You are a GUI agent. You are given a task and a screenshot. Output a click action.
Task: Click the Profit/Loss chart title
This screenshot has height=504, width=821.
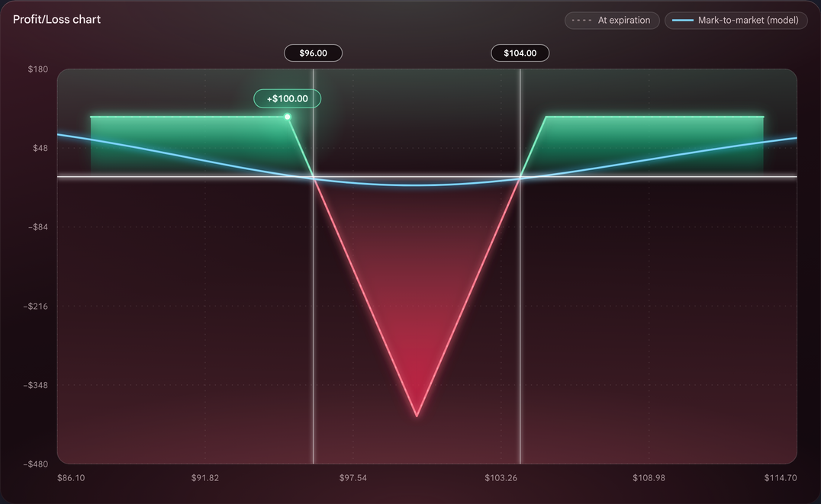tap(56, 19)
